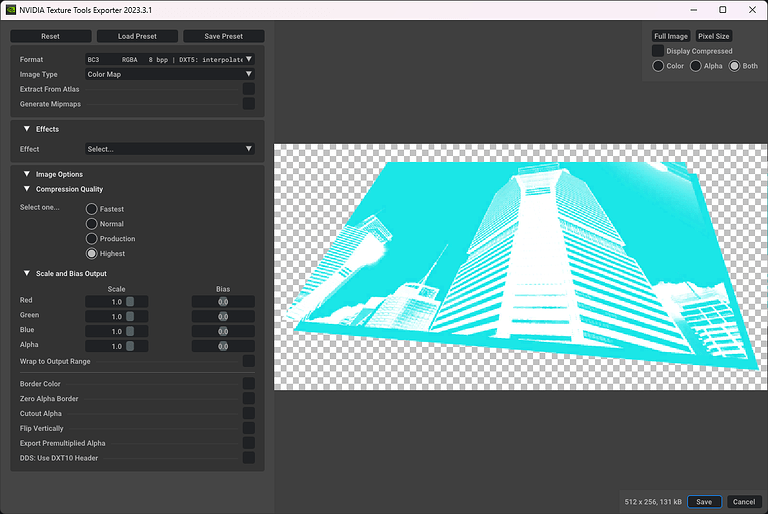Collapse the Scale and Bias Output section
The width and height of the screenshot is (768, 514).
(x=26, y=273)
